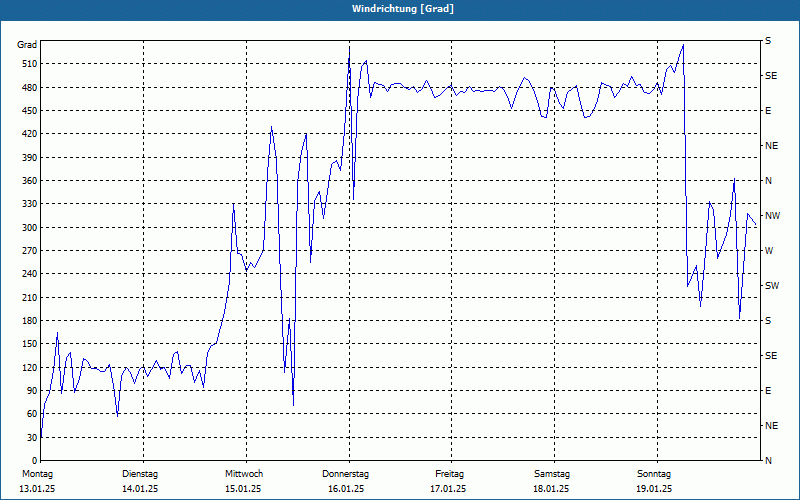
Task: Click the 480 y-axis label
Action: point(31,87)
